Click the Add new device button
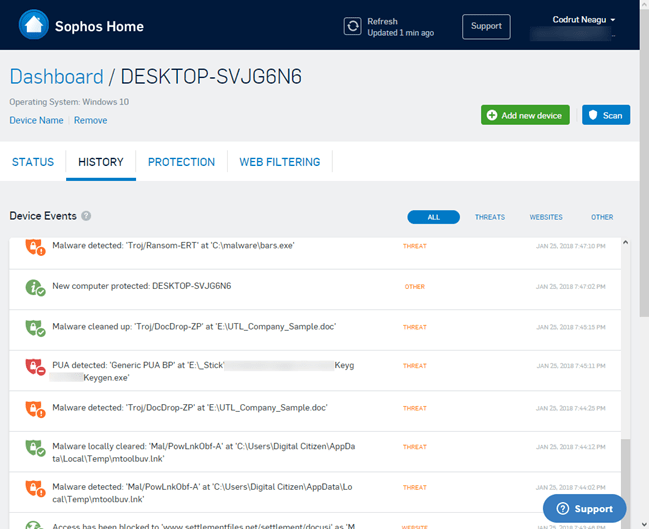The width and height of the screenshot is (649, 529). 525,115
